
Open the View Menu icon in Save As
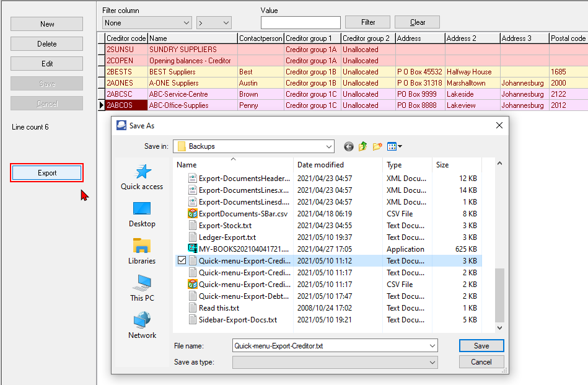pyautogui.click(x=393, y=146)
